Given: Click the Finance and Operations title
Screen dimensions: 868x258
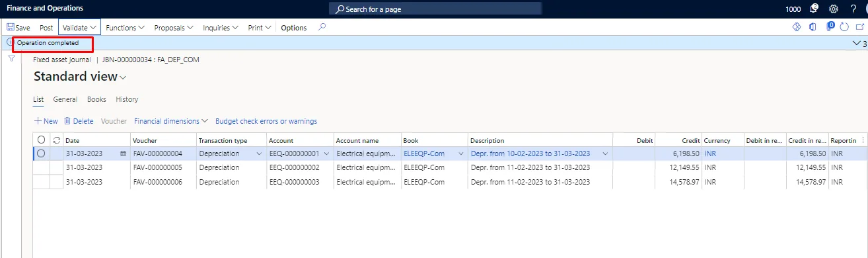Looking at the screenshot, I should click(x=45, y=9).
